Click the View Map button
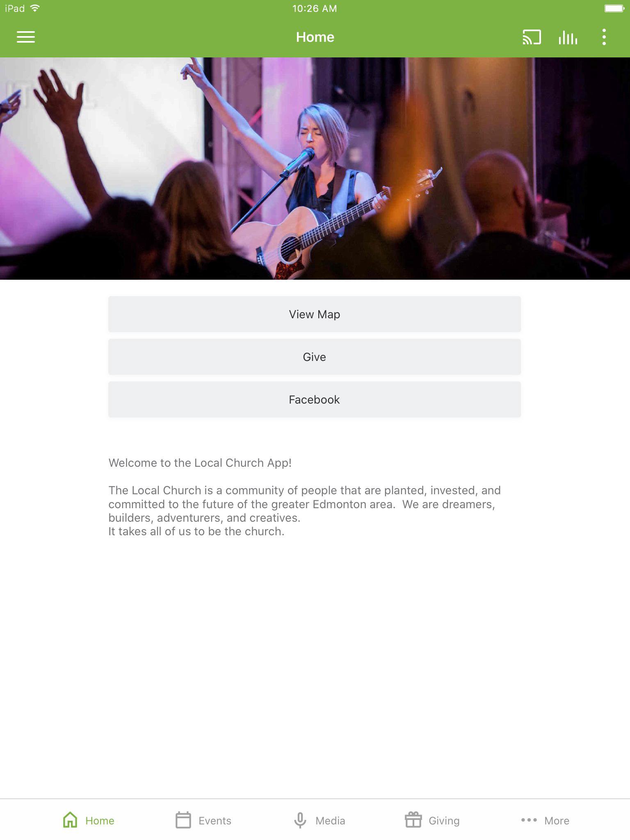This screenshot has width=630, height=840. pyautogui.click(x=315, y=314)
